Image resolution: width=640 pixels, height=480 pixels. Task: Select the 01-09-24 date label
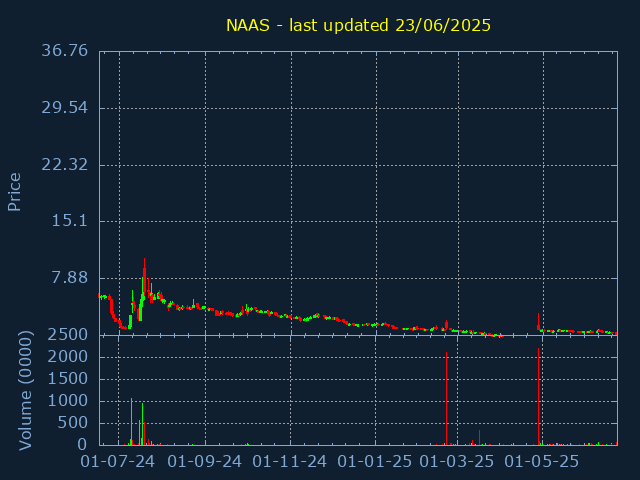[204, 462]
